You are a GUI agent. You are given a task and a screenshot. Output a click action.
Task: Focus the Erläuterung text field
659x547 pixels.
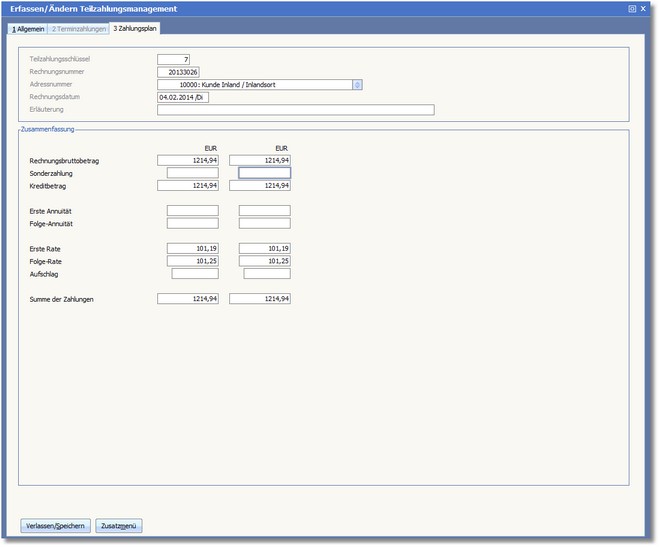[x=295, y=110]
